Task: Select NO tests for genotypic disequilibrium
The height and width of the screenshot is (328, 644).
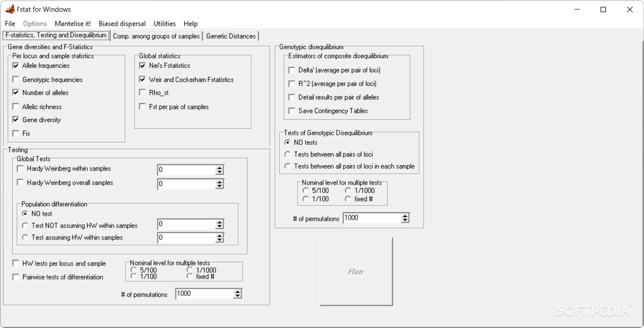Action: pos(287,143)
